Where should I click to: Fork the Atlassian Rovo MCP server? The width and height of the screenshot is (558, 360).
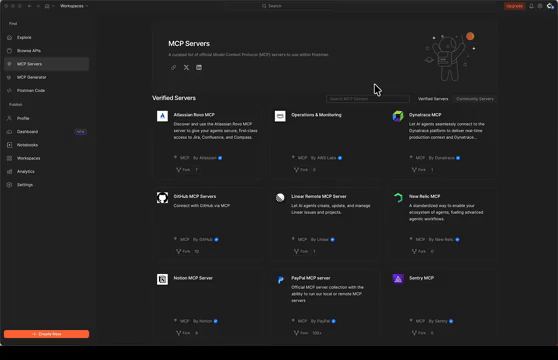coord(183,170)
